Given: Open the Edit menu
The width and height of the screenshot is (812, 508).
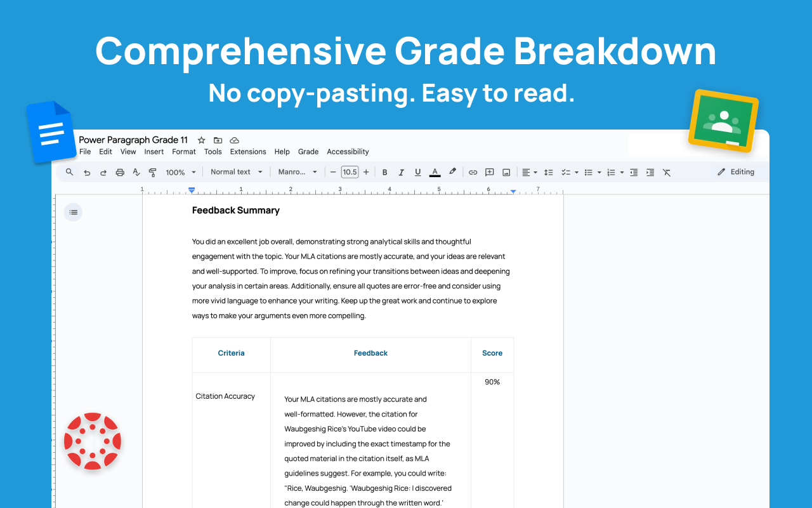Looking at the screenshot, I should 106,152.
